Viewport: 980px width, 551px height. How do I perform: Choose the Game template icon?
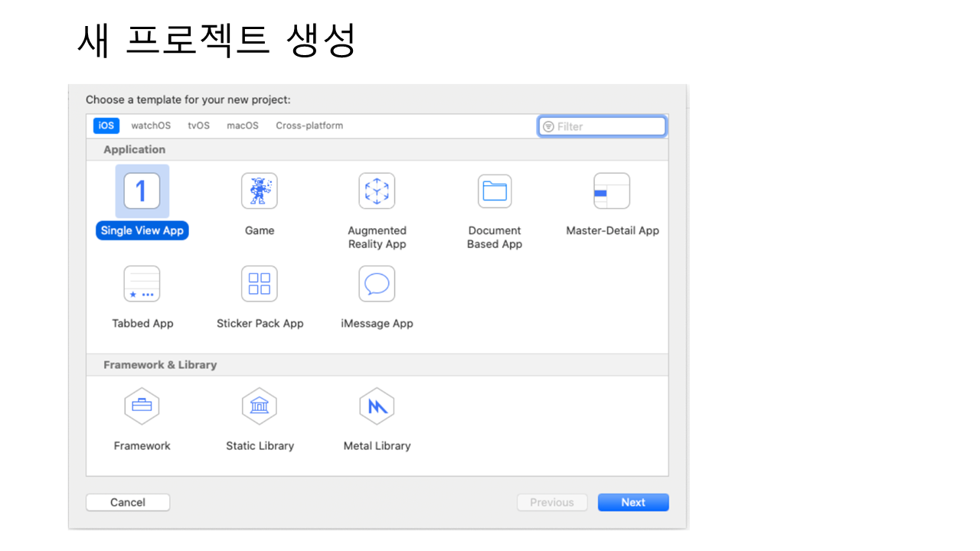tap(260, 191)
